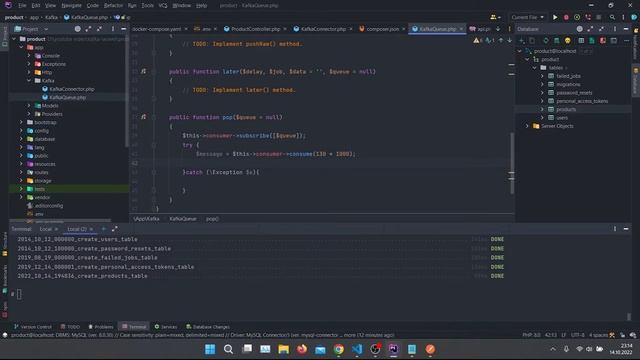Viewport: 640px width, 360px height.
Task: Click the Kafka breadcrumb in the navigation bar
Action: pos(51,18)
